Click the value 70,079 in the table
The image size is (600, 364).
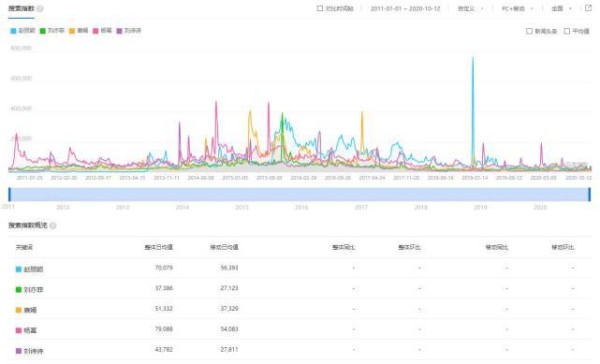164,268
